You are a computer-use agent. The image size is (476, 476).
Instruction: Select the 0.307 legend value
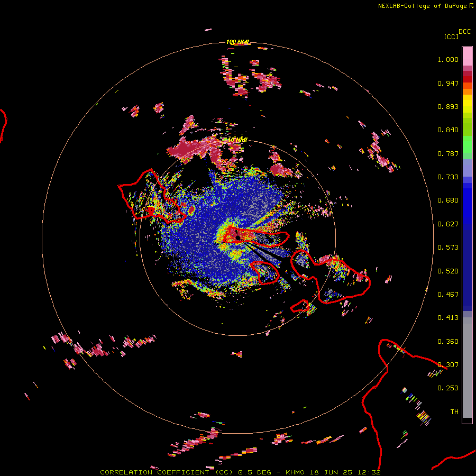coord(448,365)
